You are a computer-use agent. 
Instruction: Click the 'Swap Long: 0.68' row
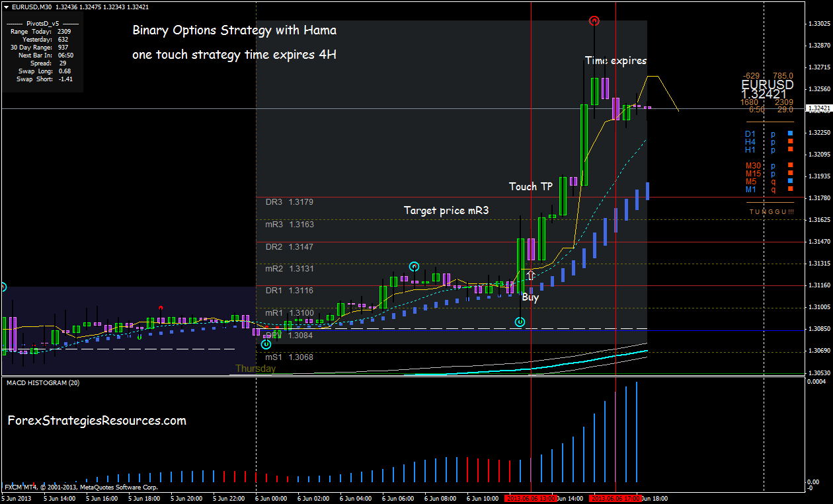(45, 71)
